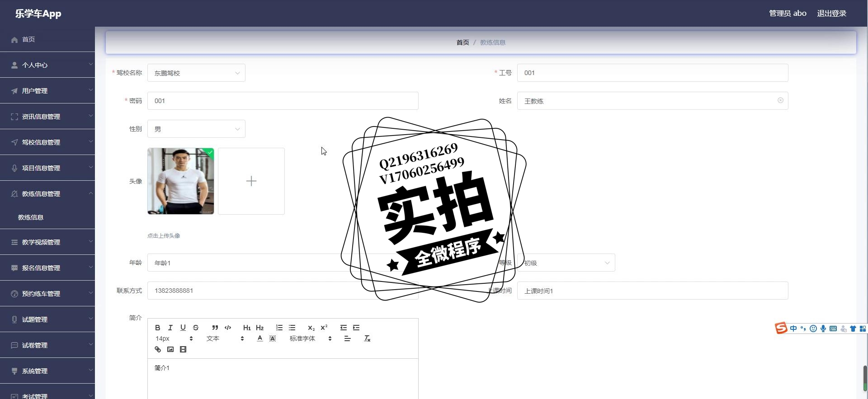Open Sogou toolbox grid icon
Image resolution: width=868 pixels, height=399 pixels.
(863, 329)
